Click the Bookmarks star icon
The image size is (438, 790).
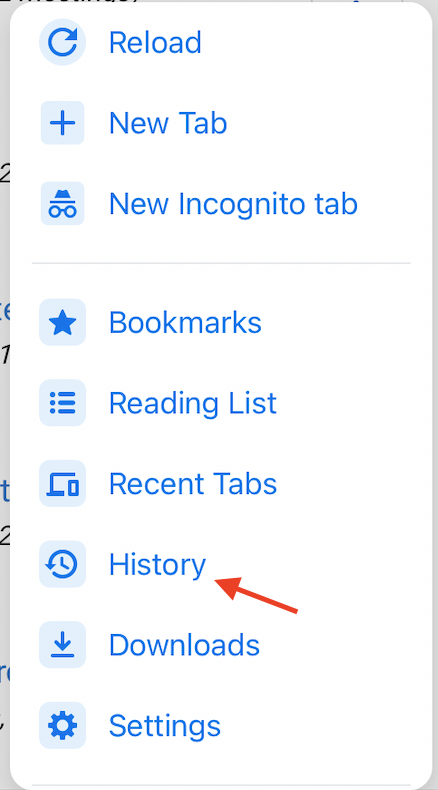pyautogui.click(x=62, y=322)
